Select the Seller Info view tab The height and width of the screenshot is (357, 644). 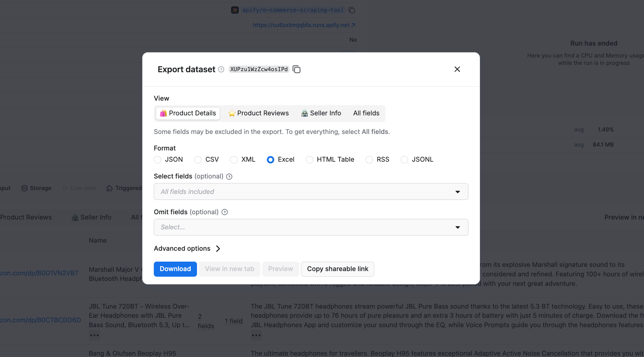point(321,113)
